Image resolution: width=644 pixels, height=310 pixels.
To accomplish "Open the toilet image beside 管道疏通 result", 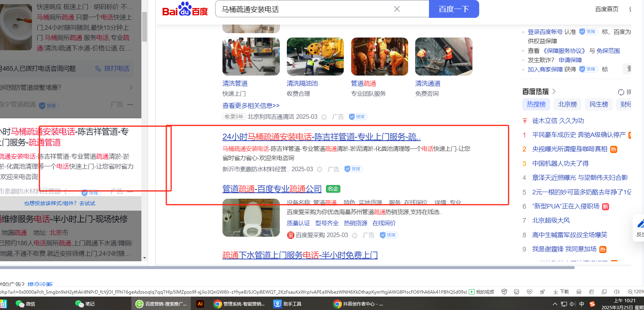I will [251, 218].
